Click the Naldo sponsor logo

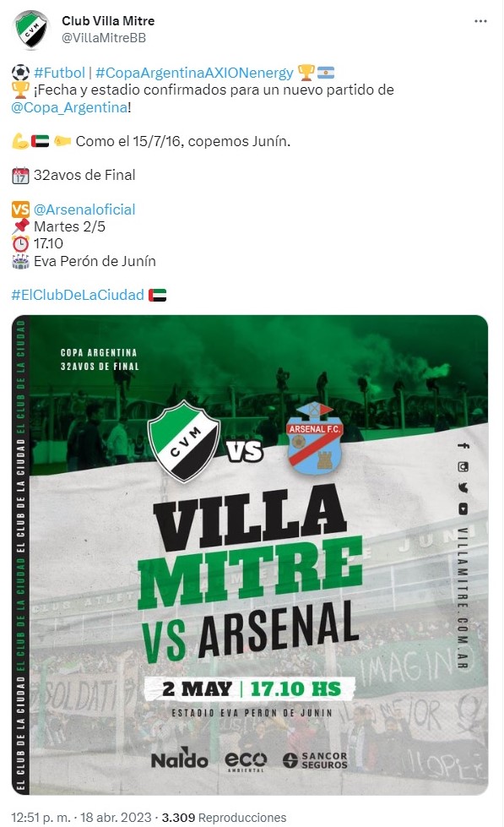point(179,759)
